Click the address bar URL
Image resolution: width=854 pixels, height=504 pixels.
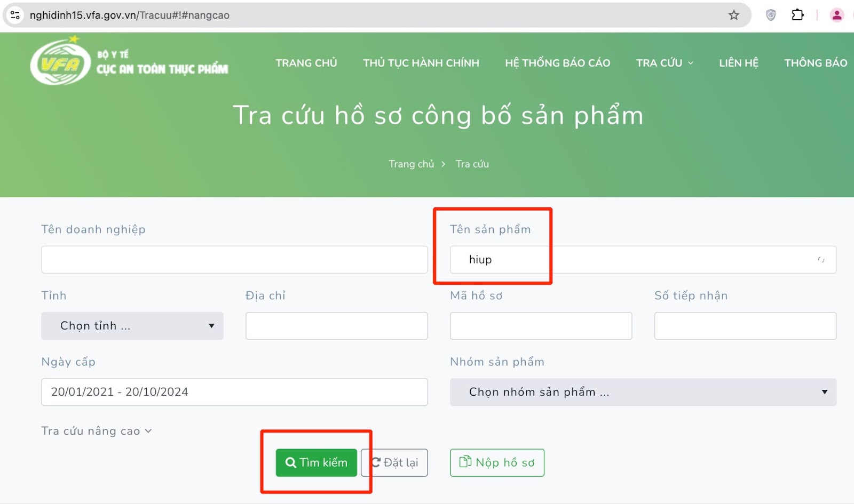[130, 15]
